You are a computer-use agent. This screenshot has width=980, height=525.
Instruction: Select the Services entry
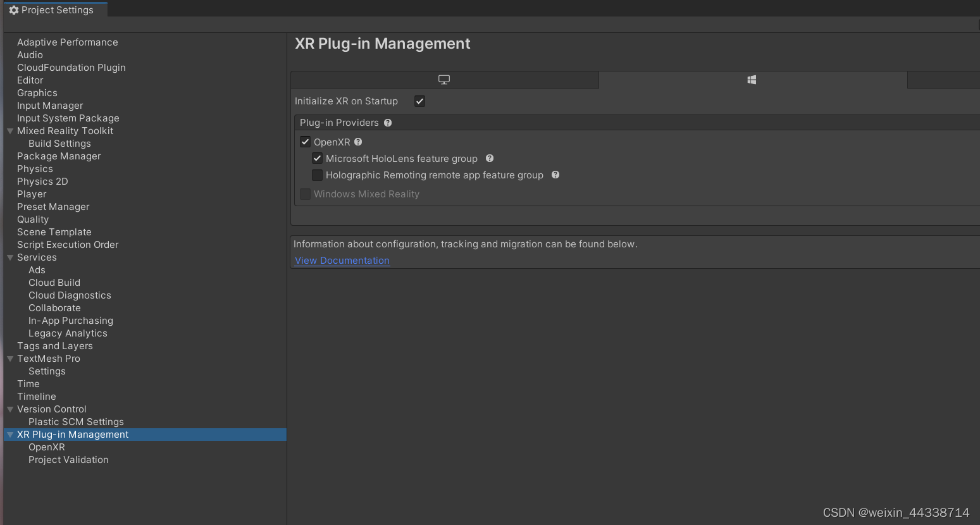click(x=37, y=257)
